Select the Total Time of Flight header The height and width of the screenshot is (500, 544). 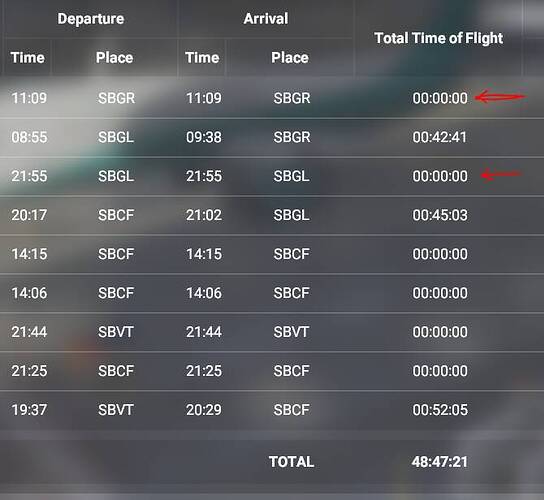(x=439, y=38)
